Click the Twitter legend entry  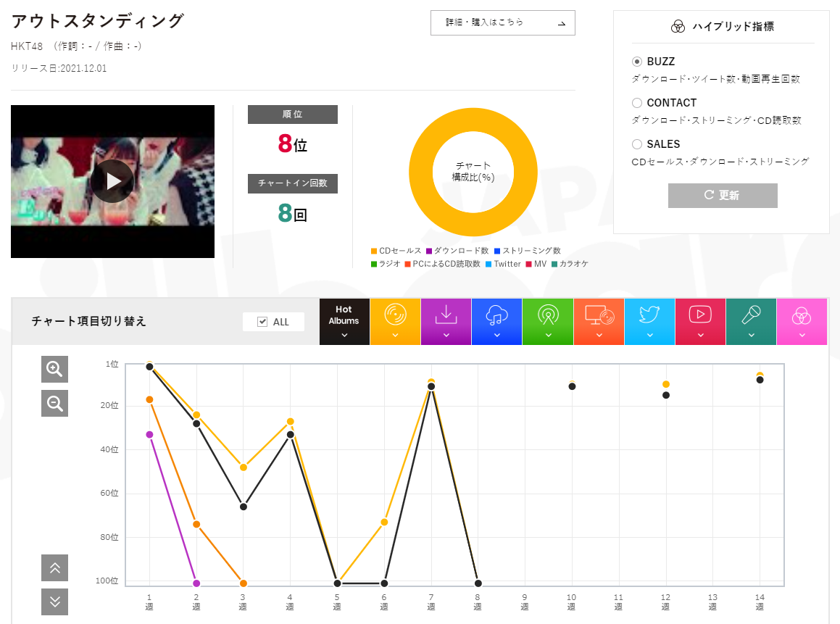point(503,264)
